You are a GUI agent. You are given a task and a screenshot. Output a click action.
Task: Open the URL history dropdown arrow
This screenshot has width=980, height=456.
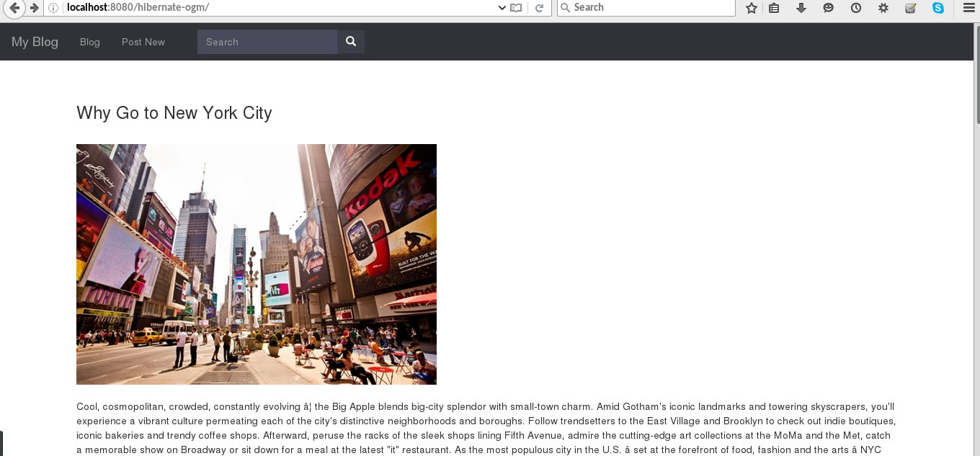502,8
